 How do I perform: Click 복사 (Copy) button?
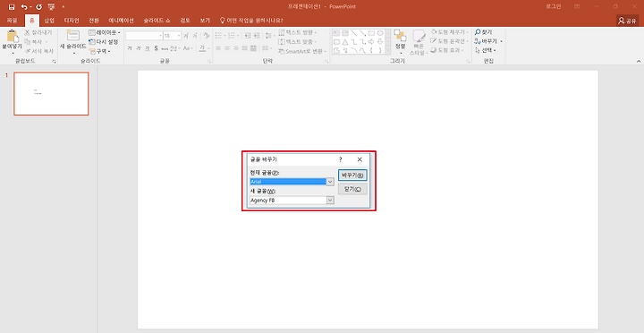click(35, 41)
